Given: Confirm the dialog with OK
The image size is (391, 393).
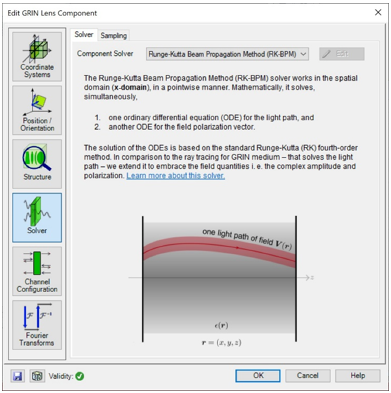Looking at the screenshot, I should point(258,376).
